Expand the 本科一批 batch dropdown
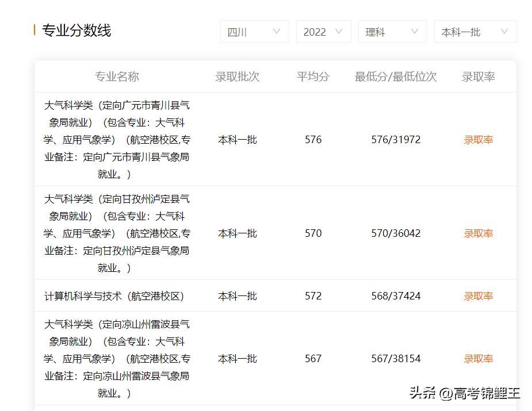Viewport: 532px width, 411px height. click(474, 32)
